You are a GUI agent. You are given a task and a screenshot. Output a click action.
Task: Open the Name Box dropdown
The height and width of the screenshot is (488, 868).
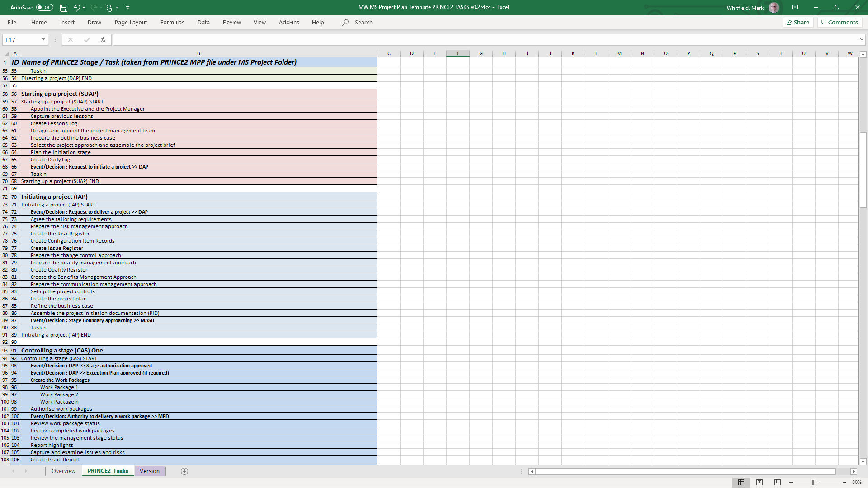click(43, 40)
